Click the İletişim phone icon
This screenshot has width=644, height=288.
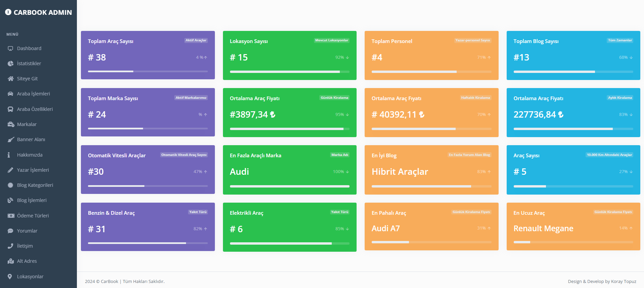point(10,246)
